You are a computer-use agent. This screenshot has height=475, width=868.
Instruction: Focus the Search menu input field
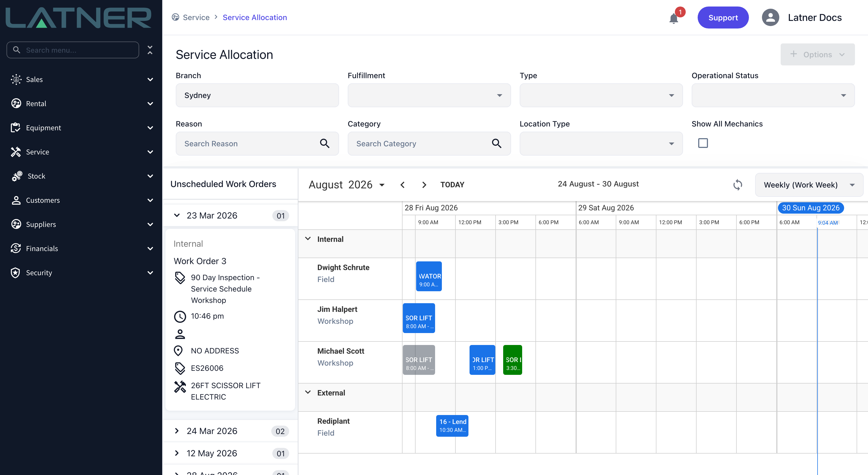tap(73, 50)
